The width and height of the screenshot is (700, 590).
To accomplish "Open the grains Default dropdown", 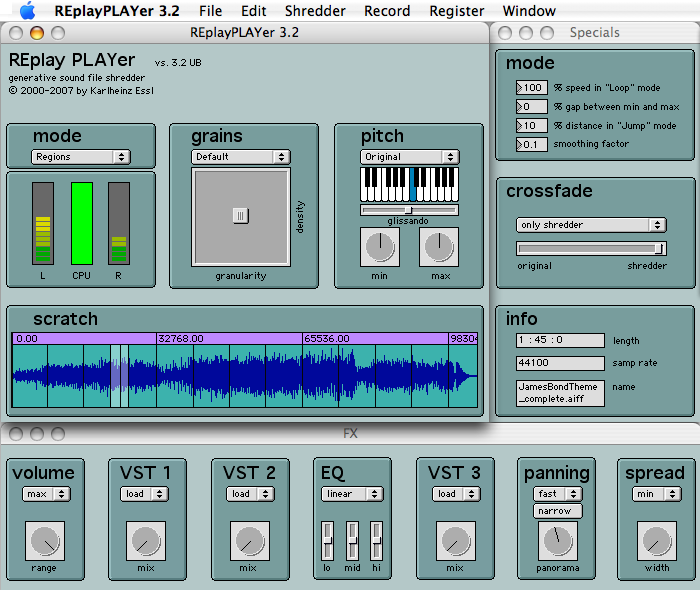I will tap(241, 157).
